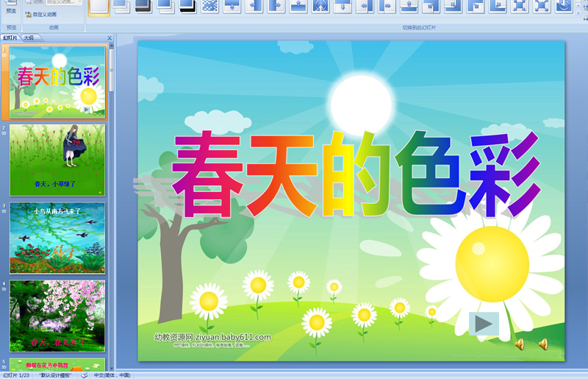Viewport: 588px width, 379px height.
Task: Click the 预览 preview button
Action: point(11,7)
